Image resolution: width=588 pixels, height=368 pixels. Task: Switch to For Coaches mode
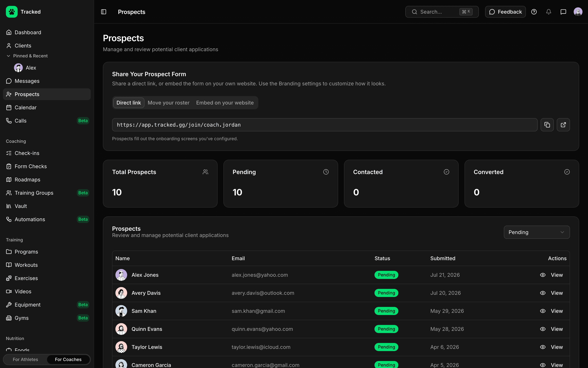click(68, 360)
